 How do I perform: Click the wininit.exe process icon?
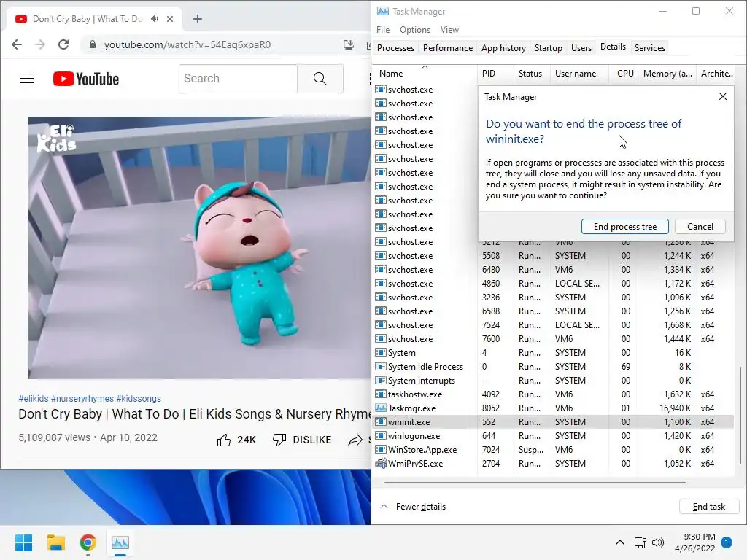pyautogui.click(x=380, y=422)
